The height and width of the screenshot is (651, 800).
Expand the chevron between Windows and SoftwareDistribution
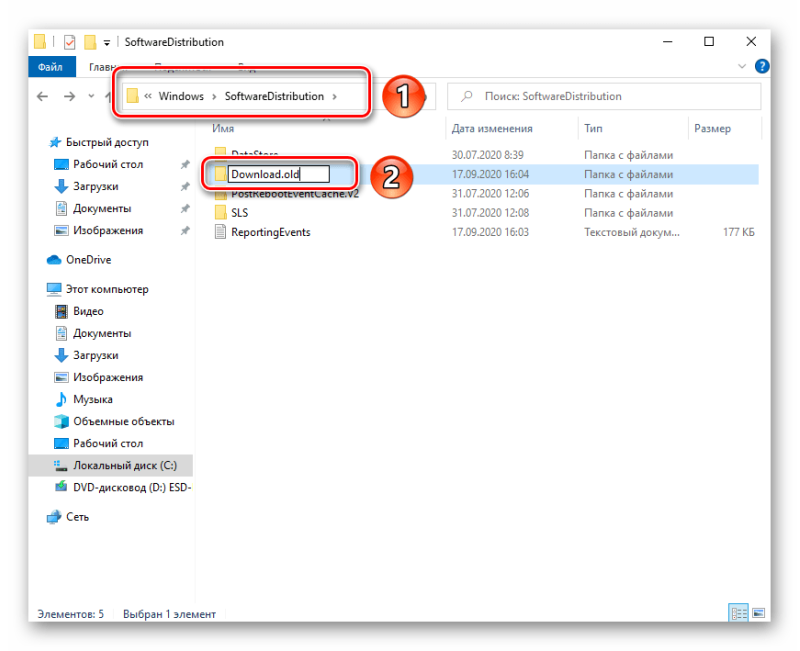(x=214, y=96)
